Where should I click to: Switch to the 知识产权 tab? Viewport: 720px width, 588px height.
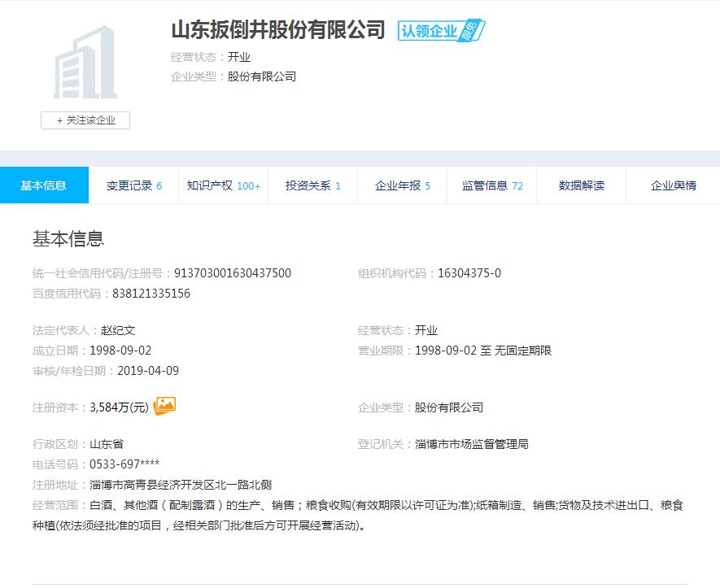click(223, 185)
